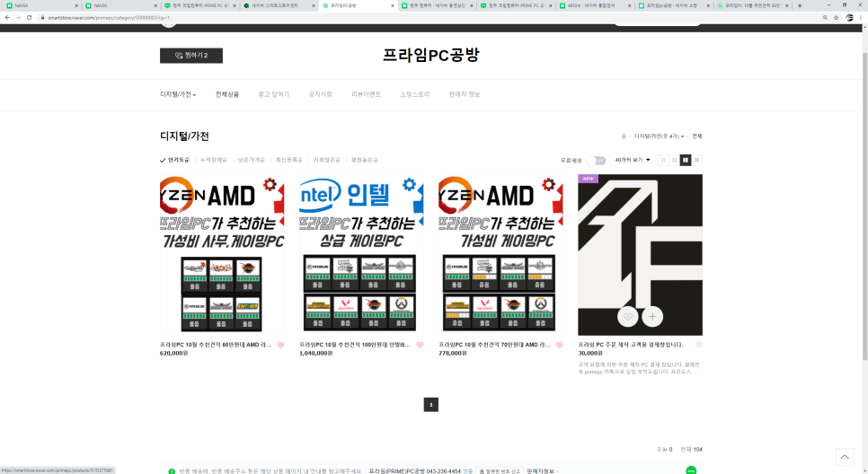This screenshot has width=868, height=474.
Task: Open the 쇼핑스토리 menu item
Action: [x=414, y=94]
